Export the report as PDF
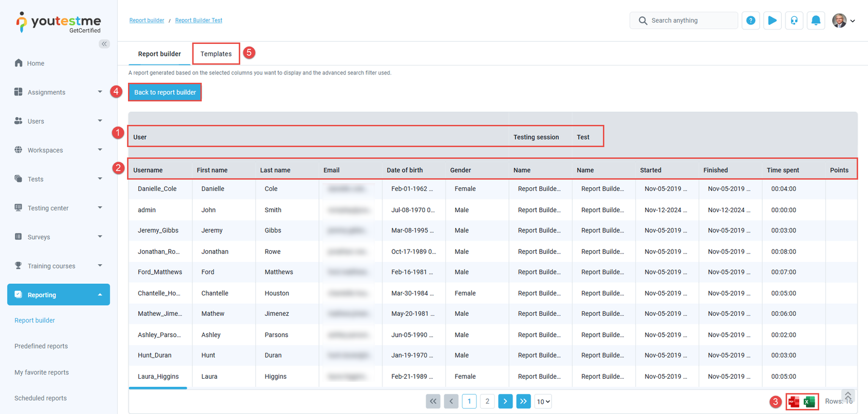This screenshot has height=414, width=868. pyautogui.click(x=794, y=402)
